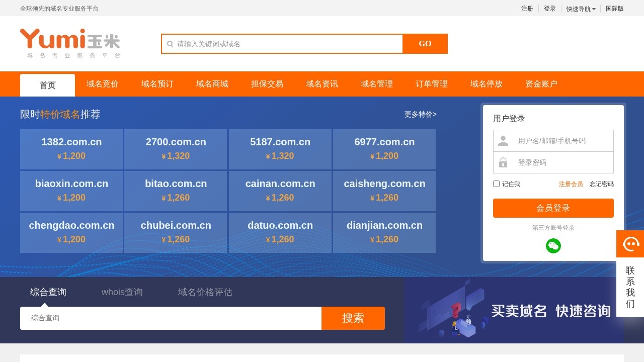Viewport: 644px width, 362px height.
Task: Switch to the whois查询 tab
Action: click(122, 292)
